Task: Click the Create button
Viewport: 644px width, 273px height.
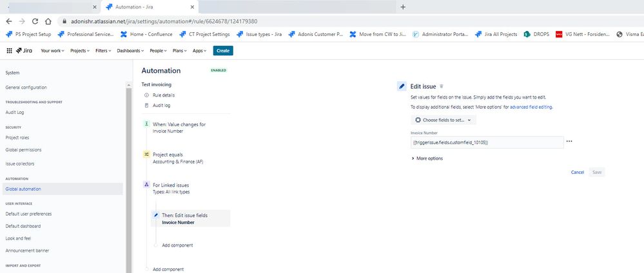Action: [223, 50]
